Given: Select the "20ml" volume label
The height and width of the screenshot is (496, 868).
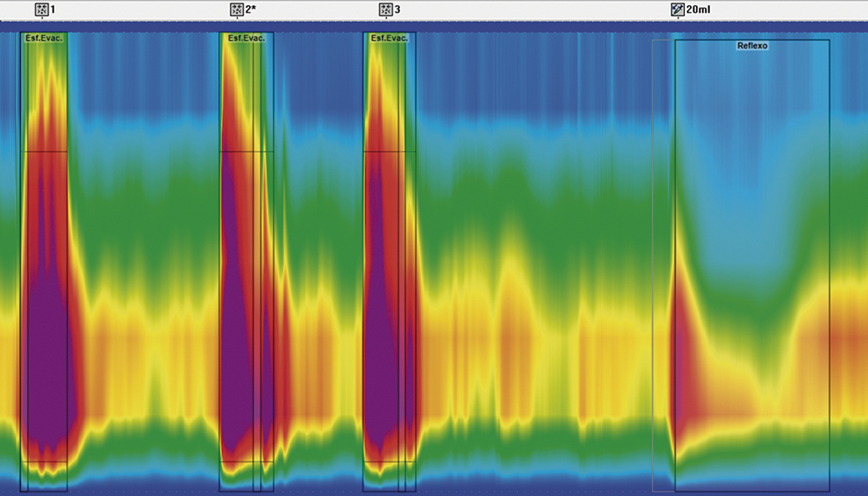Looking at the screenshot, I should point(699,9).
